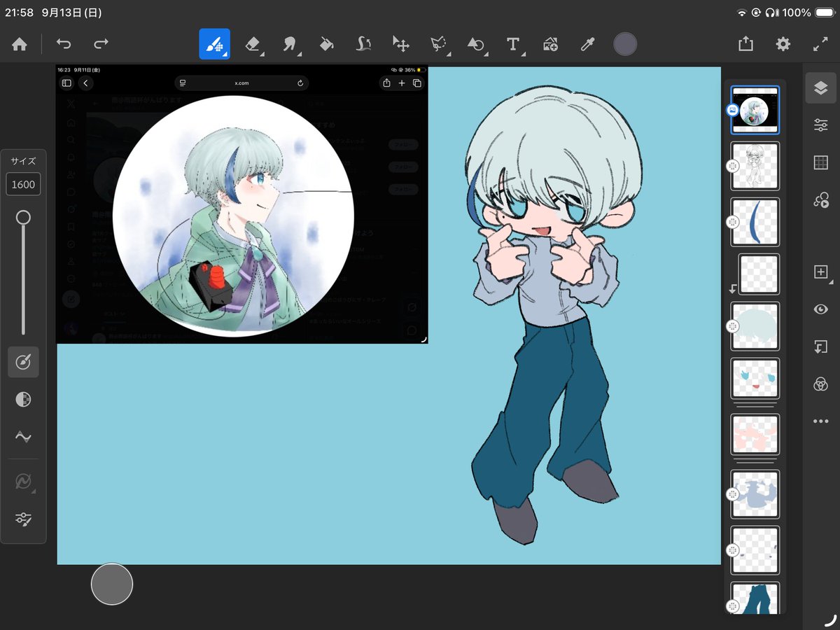This screenshot has width=840, height=630.
Task: Edit the brush size value 1600
Action: (x=23, y=184)
